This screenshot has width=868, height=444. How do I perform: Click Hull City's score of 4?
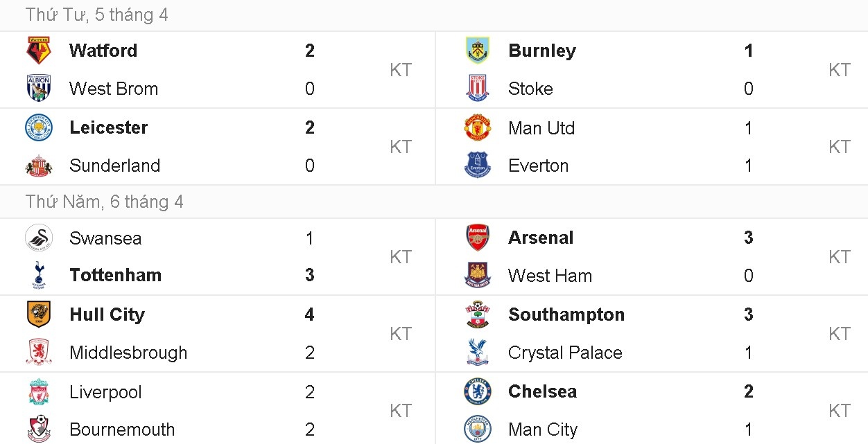310,314
